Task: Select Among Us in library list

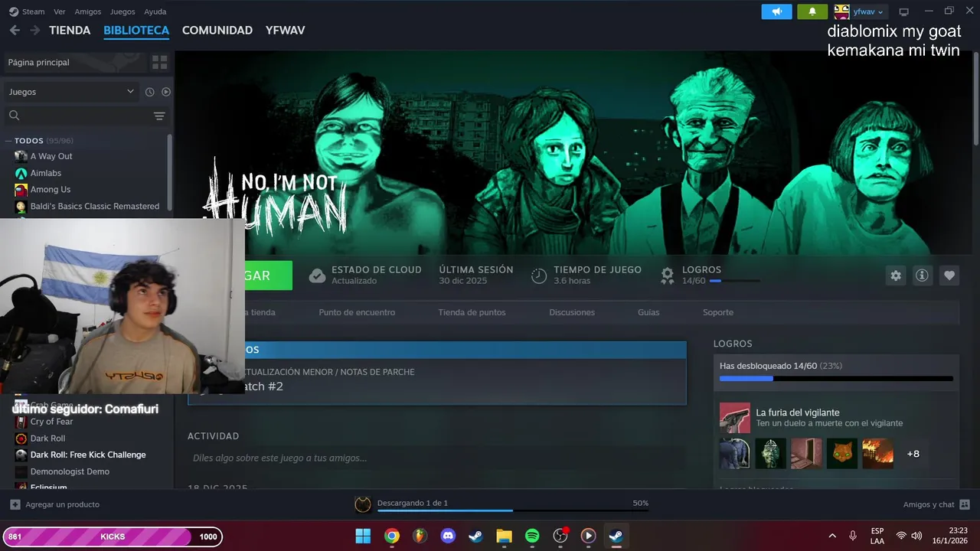Action: [x=50, y=189]
